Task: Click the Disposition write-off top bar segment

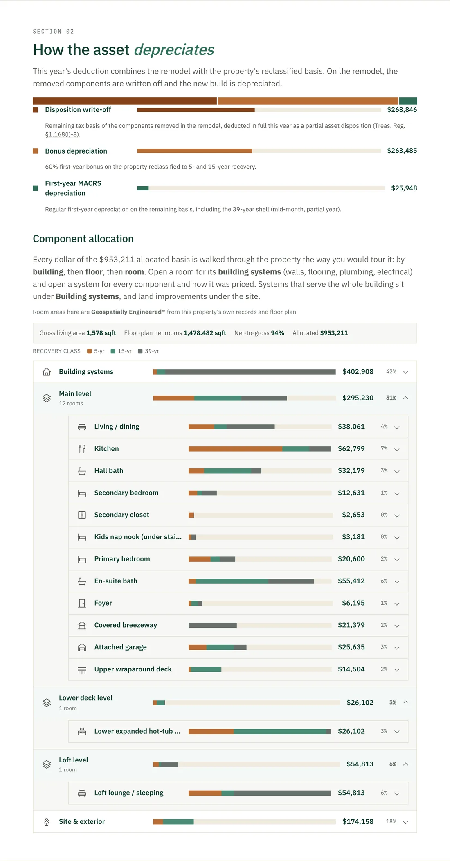Action: point(125,101)
